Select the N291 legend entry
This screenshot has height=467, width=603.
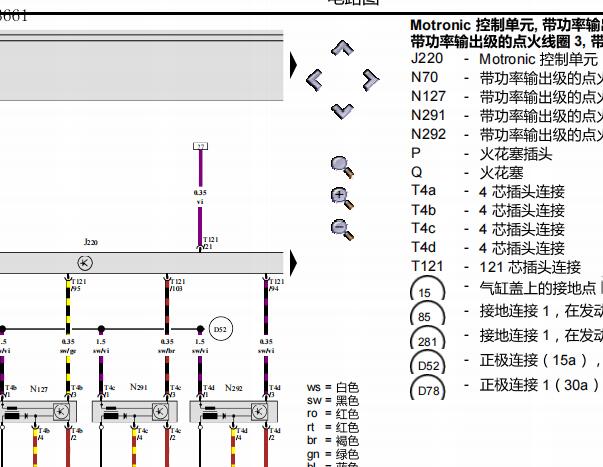pos(506,115)
